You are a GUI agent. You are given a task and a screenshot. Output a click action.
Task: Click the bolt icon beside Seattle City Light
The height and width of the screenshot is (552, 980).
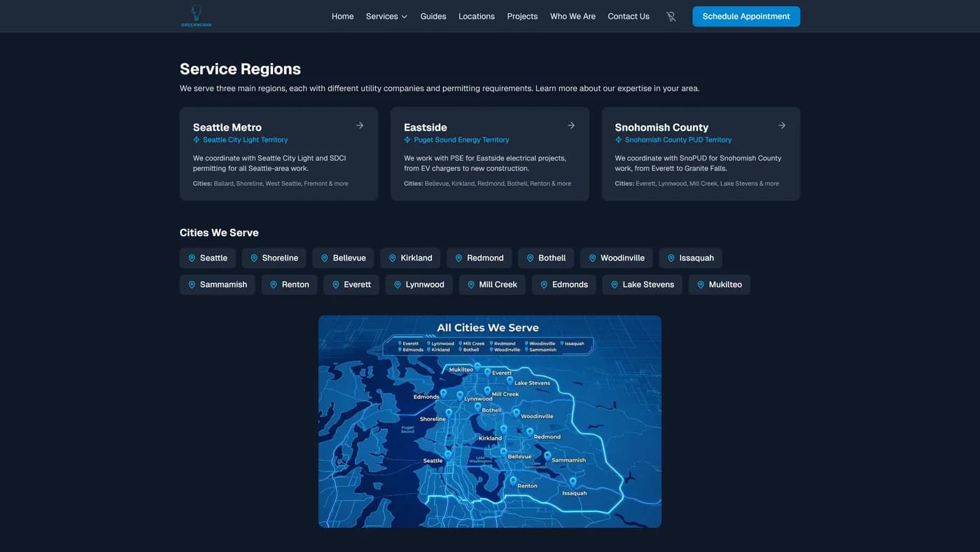[x=197, y=140]
